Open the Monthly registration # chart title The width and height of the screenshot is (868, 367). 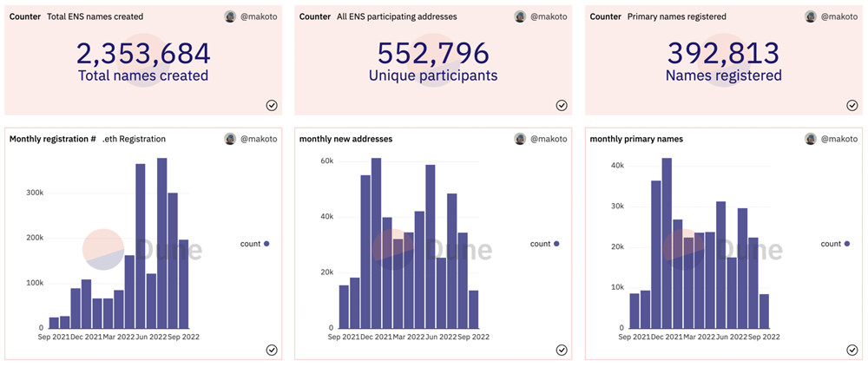52,139
